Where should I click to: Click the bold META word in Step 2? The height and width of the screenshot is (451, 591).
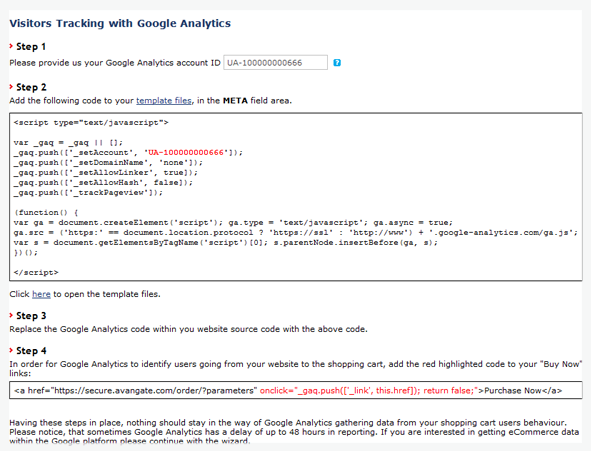tap(235, 101)
